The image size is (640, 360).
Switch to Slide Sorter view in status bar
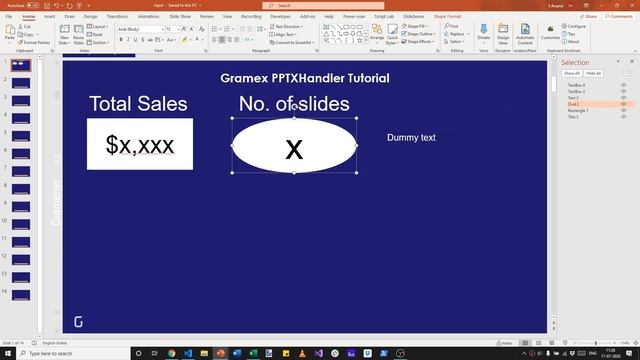tap(539, 343)
